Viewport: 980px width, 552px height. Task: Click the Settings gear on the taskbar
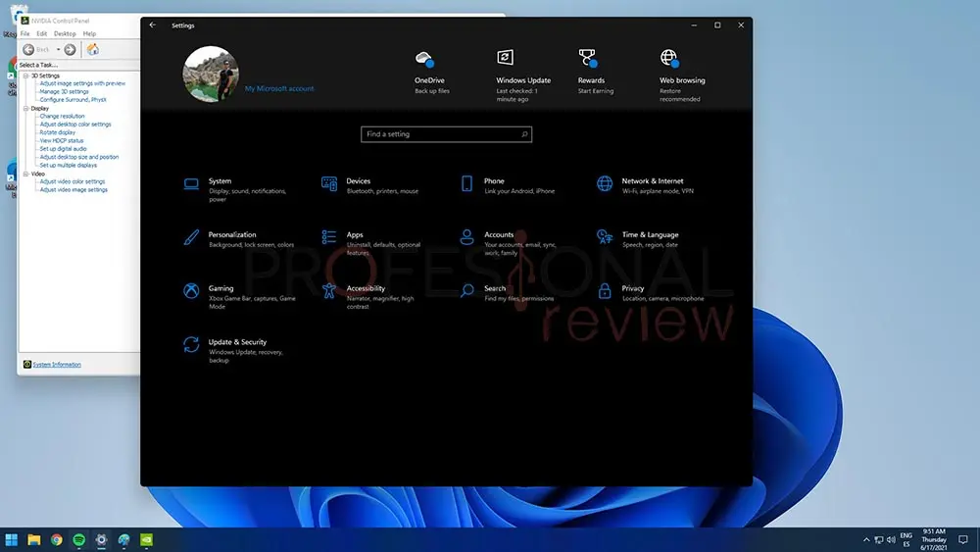pyautogui.click(x=101, y=539)
